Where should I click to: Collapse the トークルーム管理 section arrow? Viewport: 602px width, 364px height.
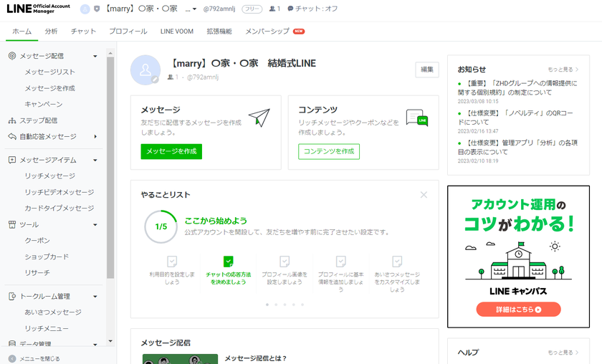(95, 297)
